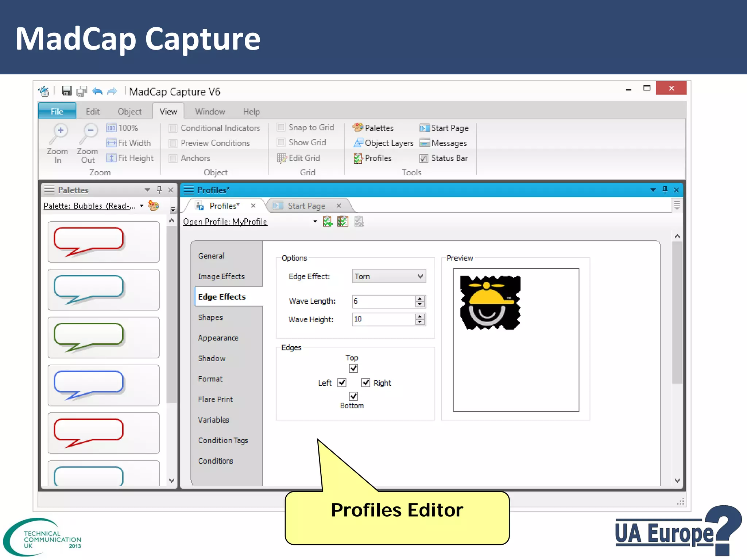Open Palettes panel options dropdown arrow

coord(147,190)
